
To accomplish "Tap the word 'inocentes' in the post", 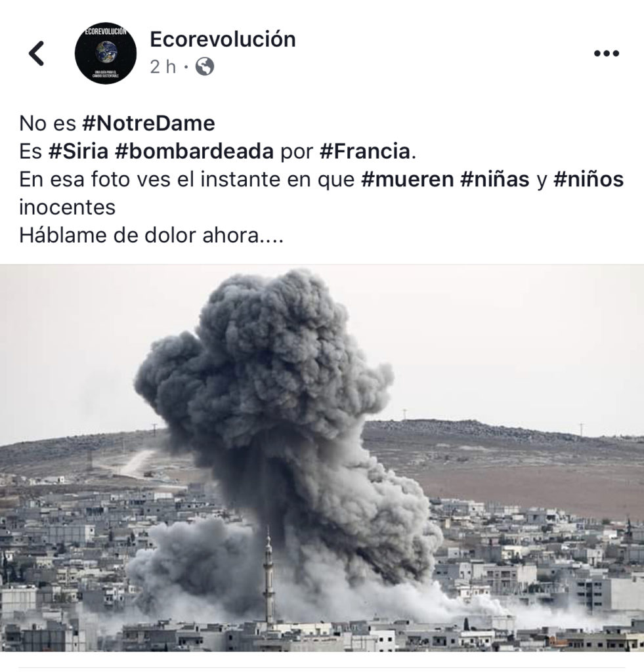I will tap(68, 207).
